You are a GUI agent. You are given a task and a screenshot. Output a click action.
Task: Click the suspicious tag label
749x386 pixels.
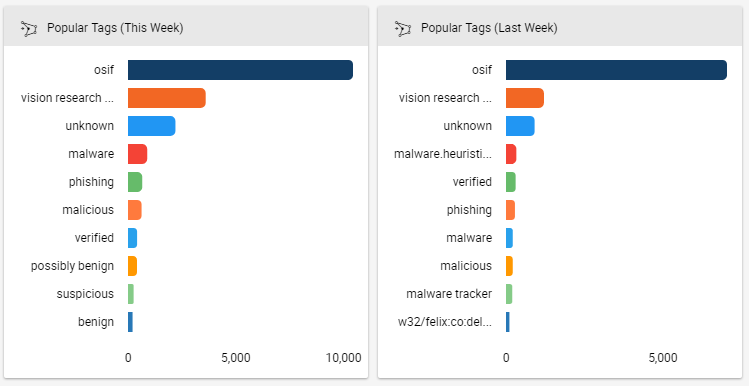85,294
